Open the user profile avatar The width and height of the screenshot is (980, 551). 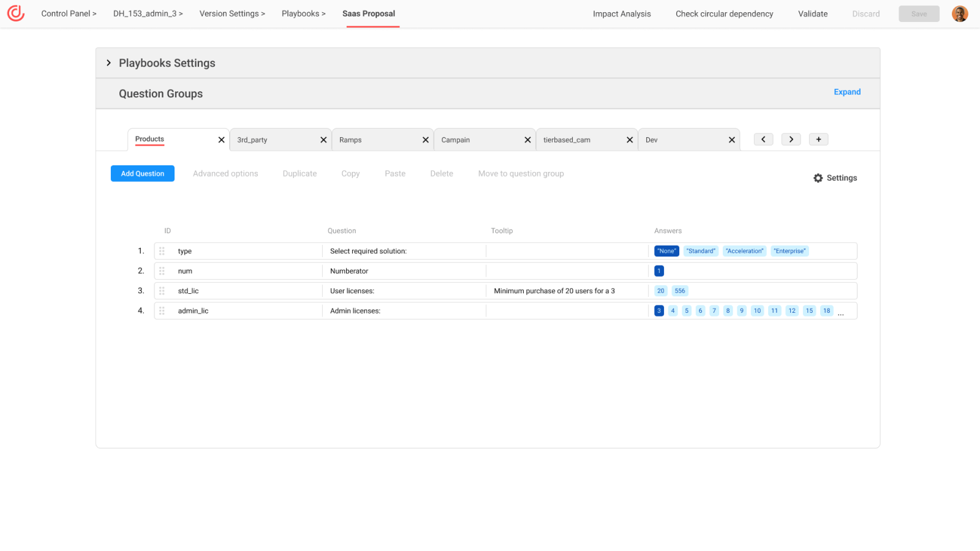tap(959, 13)
